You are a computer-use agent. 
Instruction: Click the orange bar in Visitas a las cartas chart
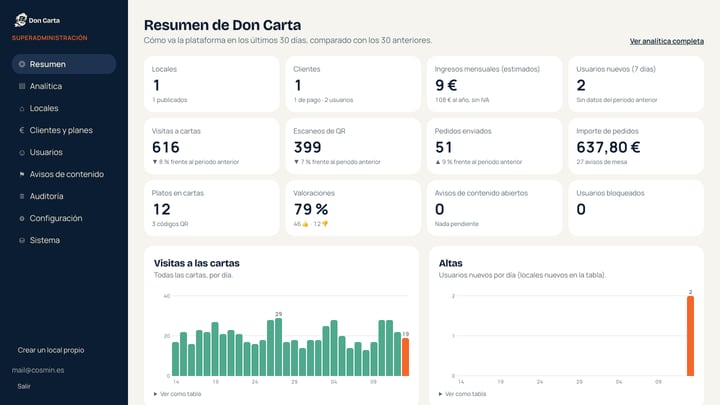click(405, 357)
